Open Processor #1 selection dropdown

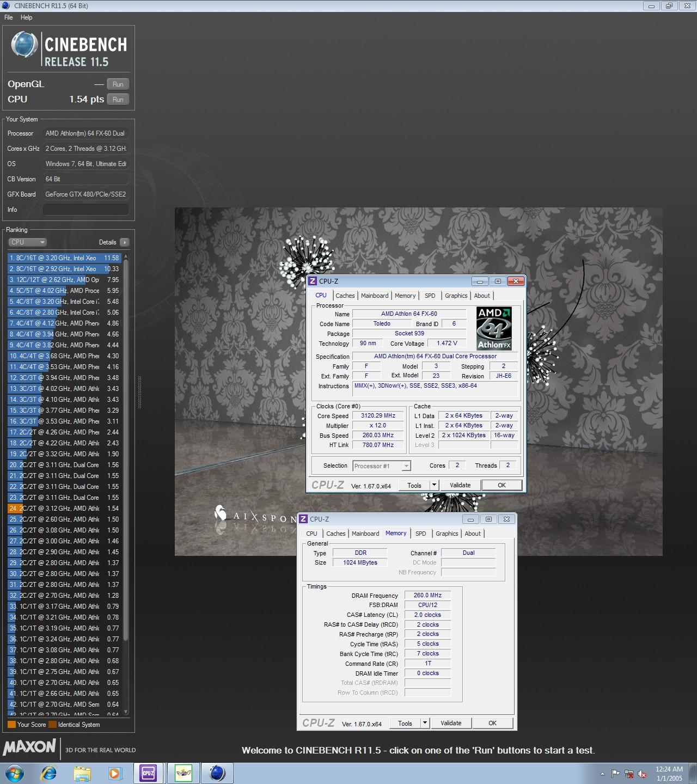382,466
